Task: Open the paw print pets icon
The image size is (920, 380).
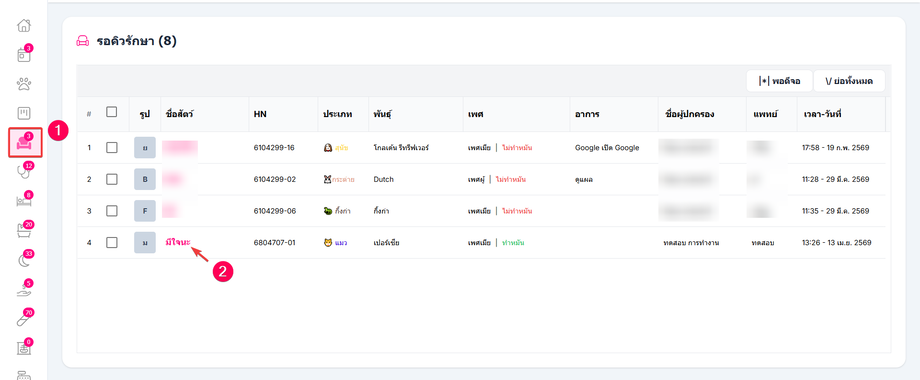Action: (x=23, y=84)
